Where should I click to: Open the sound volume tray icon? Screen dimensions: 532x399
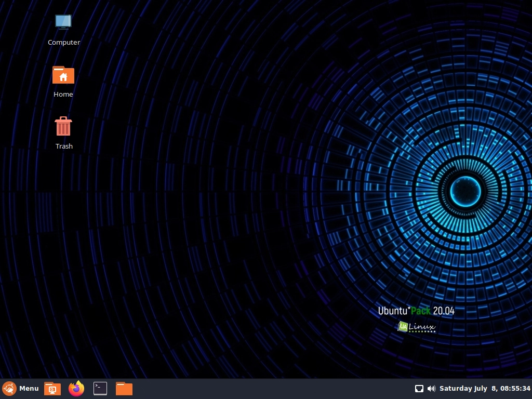(431, 389)
